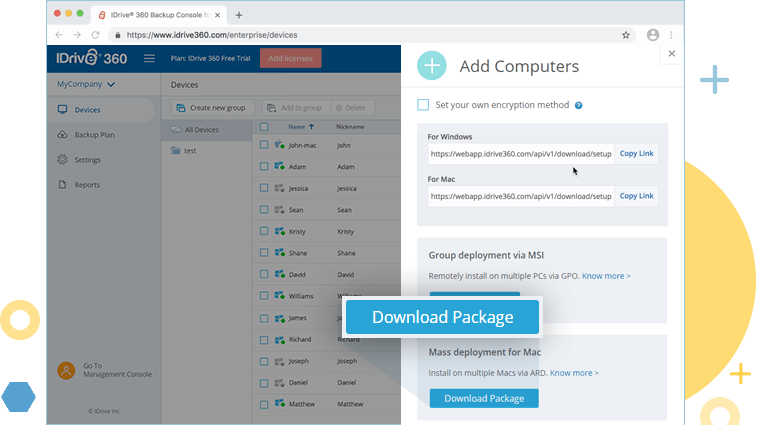This screenshot has width=760, height=425.
Task: Check the David device checkbox
Action: (264, 274)
